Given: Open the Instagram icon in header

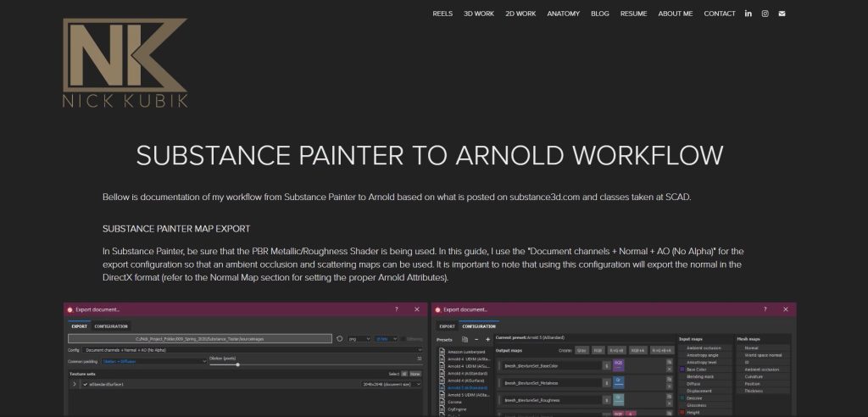Looking at the screenshot, I should click(765, 14).
